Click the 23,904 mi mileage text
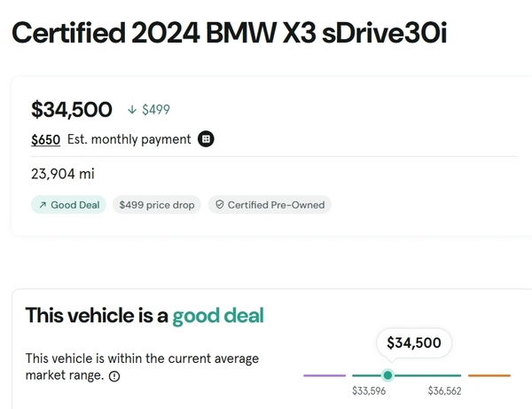 click(62, 174)
